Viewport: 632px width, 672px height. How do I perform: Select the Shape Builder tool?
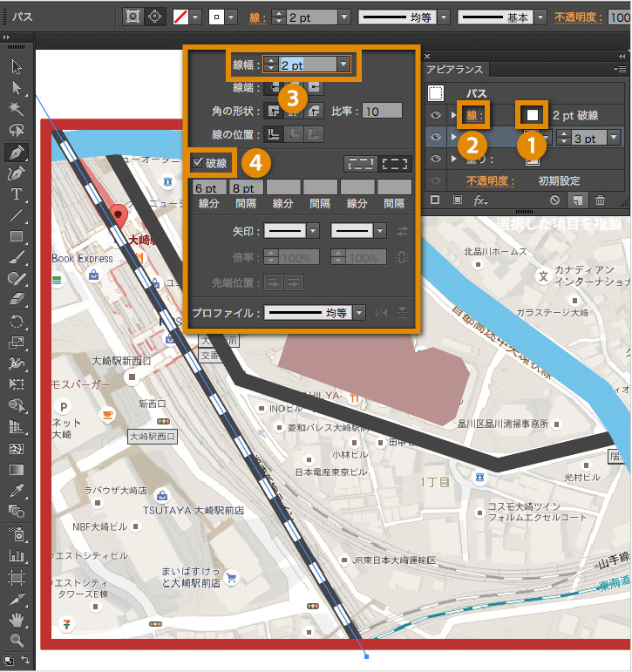click(x=17, y=405)
